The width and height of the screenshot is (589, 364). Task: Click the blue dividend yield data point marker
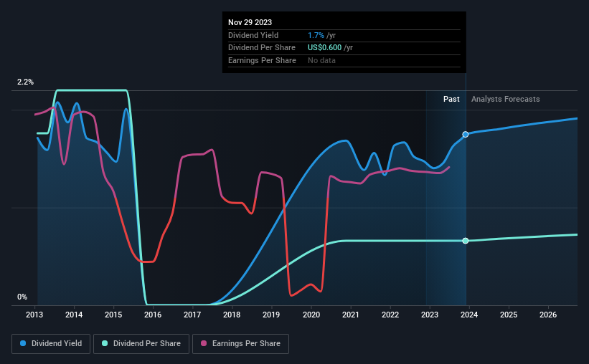[466, 134]
